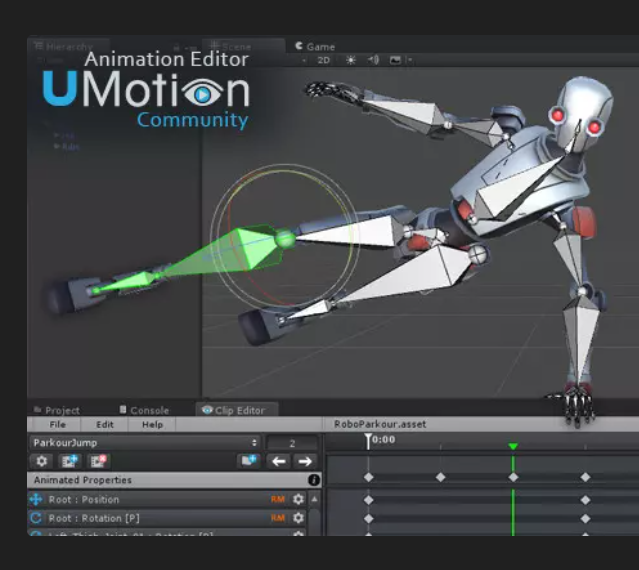Viewport: 639px width, 570px height.
Task: Click the move-cross icon of Root : Position
Action: 36,499
